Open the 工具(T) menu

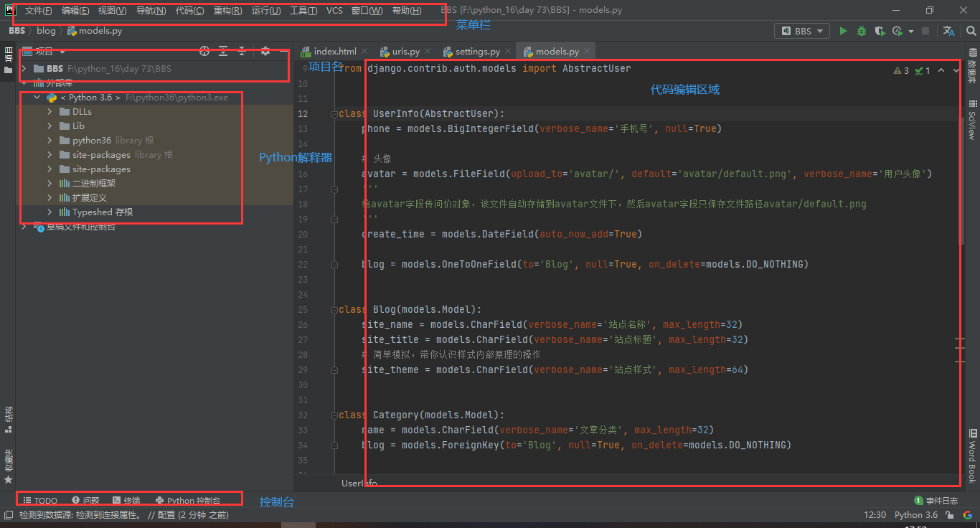click(x=303, y=11)
